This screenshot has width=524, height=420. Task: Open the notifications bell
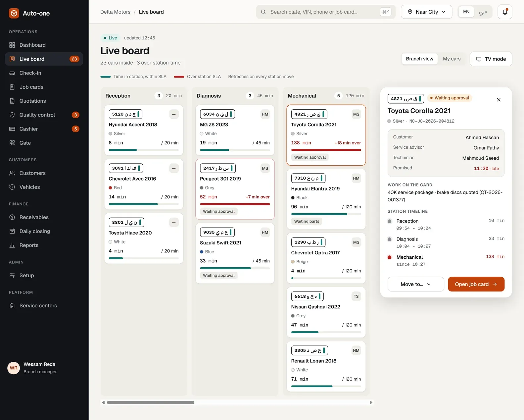point(505,12)
